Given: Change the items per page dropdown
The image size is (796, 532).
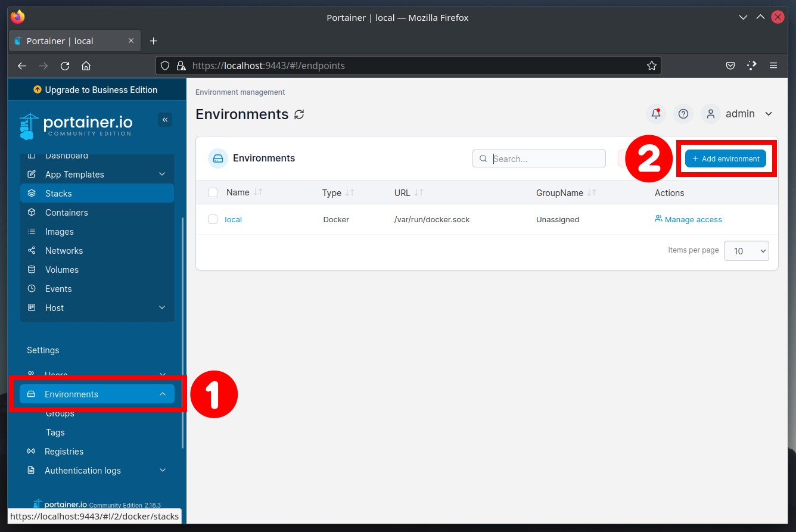Looking at the screenshot, I should click(747, 251).
